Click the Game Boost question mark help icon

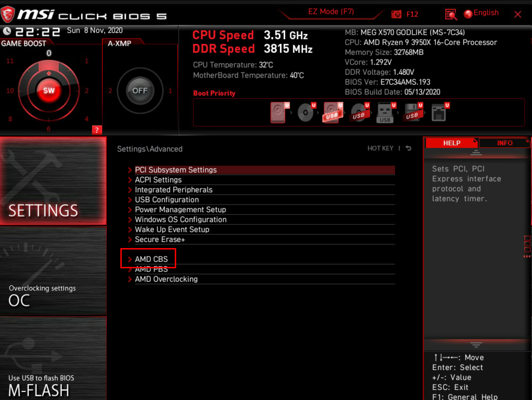coord(97,130)
